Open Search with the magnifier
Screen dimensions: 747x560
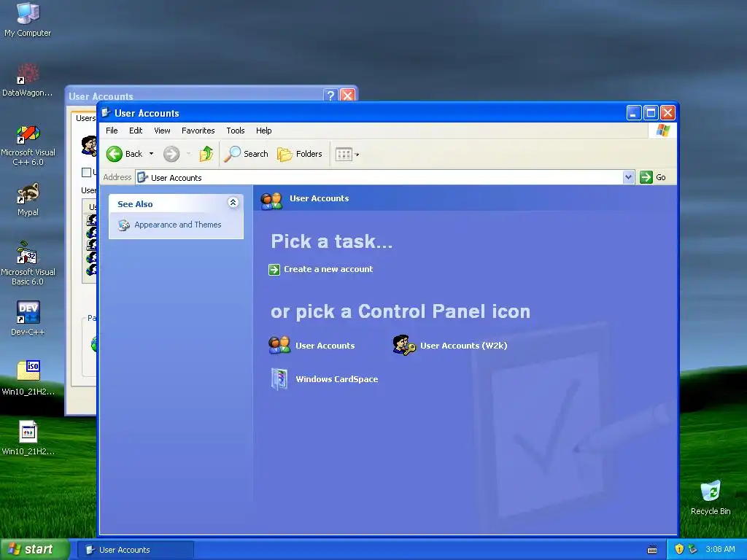point(247,154)
